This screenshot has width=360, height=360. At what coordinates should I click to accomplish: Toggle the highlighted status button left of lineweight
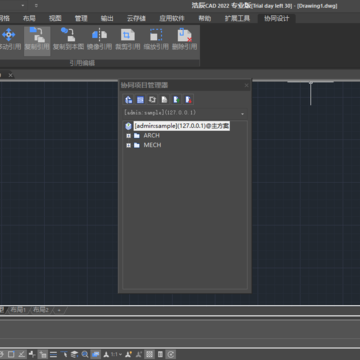pyautogui.click(x=42, y=354)
